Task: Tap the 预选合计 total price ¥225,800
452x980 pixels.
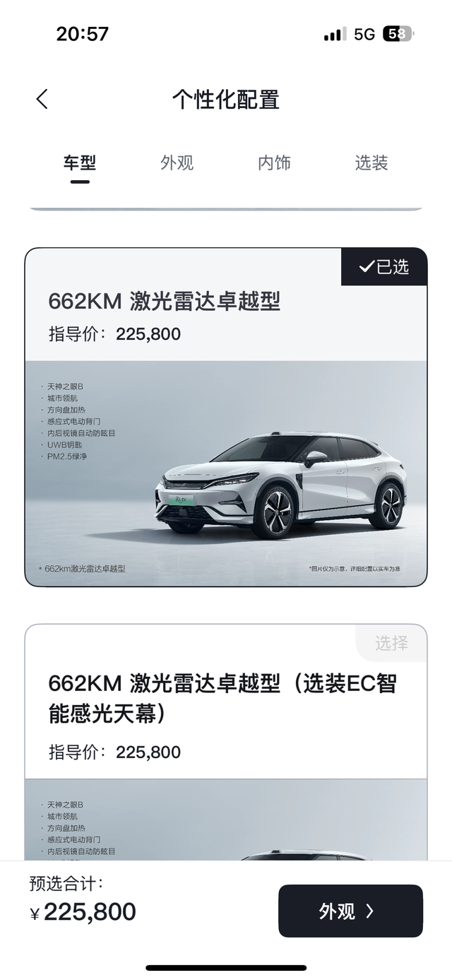Action: pos(83,911)
